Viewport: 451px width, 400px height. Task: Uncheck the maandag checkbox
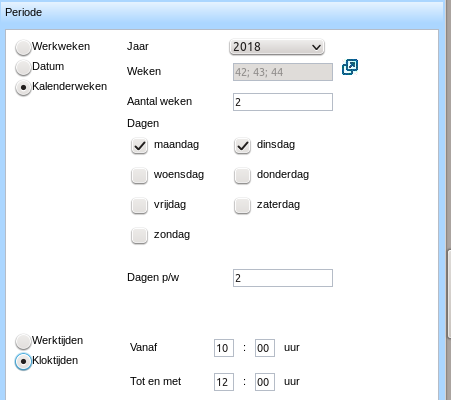point(139,145)
